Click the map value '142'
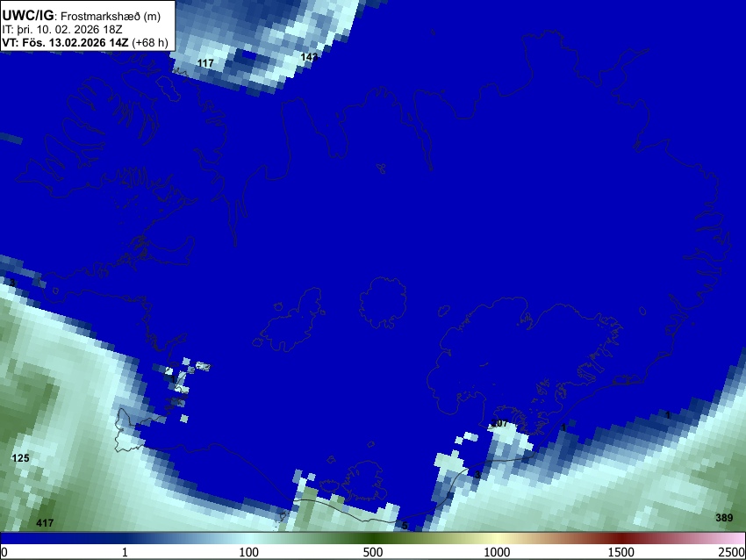This screenshot has width=746, height=560. pos(309,57)
